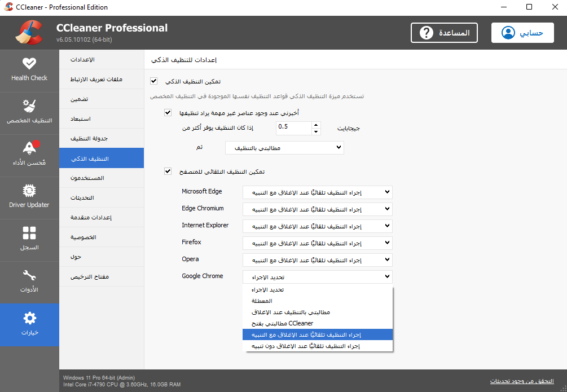Open Advanced settings إعدادات متقدمة tab
This screenshot has width=567, height=392.
102,217
